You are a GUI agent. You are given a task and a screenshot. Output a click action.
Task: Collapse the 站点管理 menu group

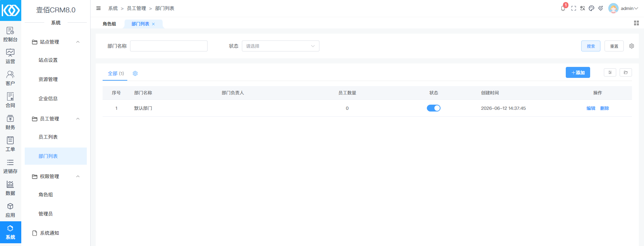[56, 42]
